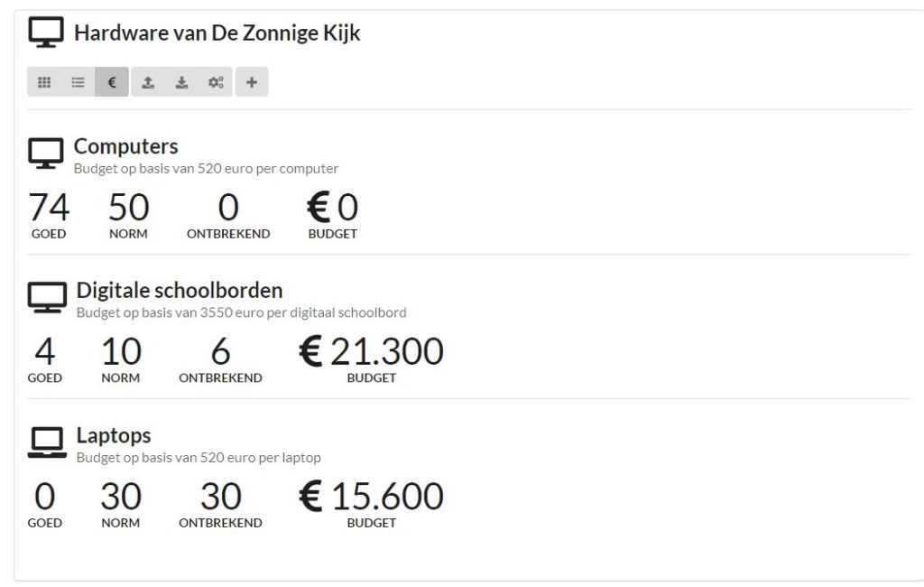Click the download icon in toolbar
This screenshot has height=587, width=924.
[x=182, y=82]
